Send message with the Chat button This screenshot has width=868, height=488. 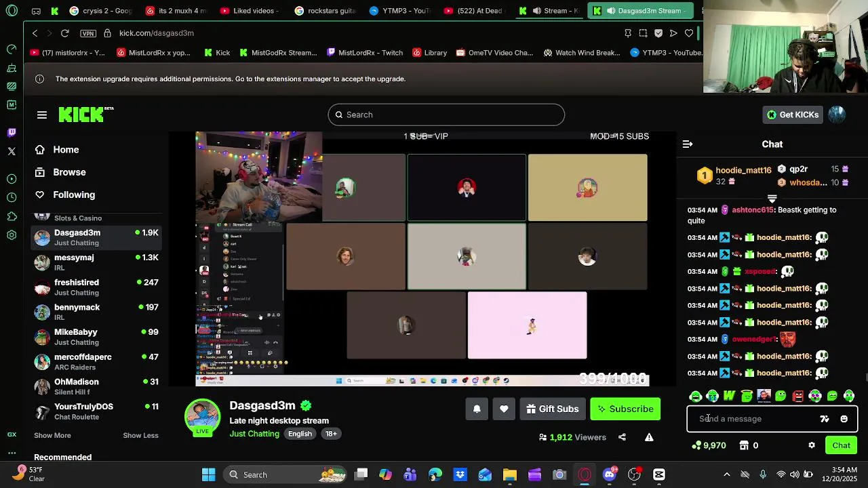[842, 445]
